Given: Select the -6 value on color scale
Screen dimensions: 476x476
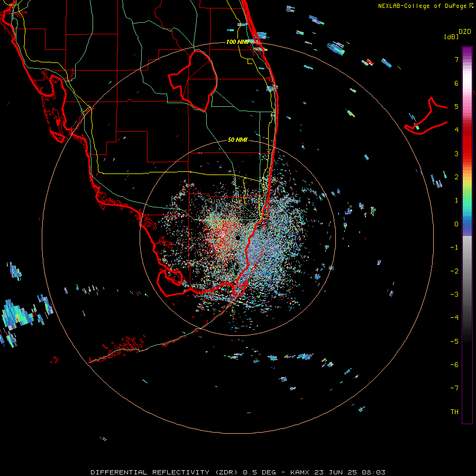Looking at the screenshot, I should coord(454,365).
